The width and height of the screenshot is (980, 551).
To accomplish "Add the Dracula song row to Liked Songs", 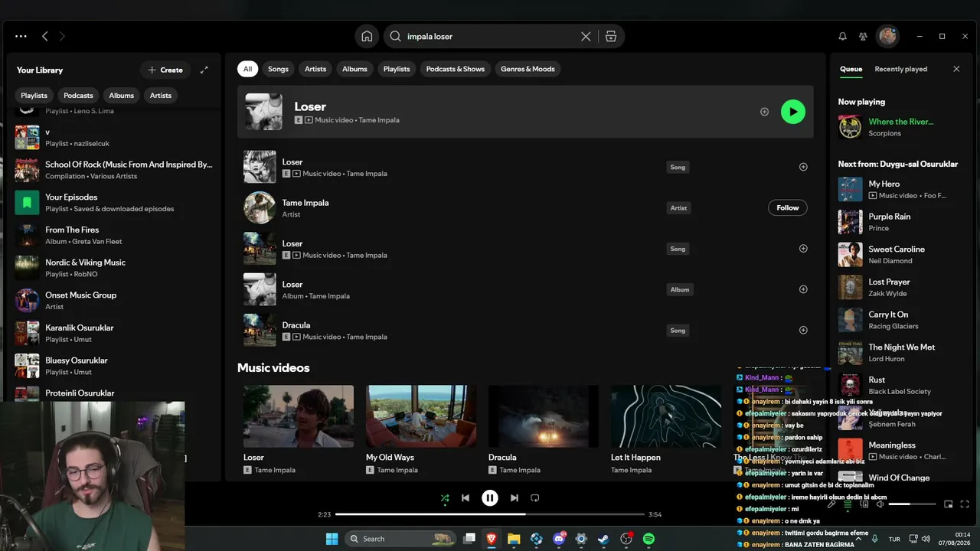I will (803, 330).
